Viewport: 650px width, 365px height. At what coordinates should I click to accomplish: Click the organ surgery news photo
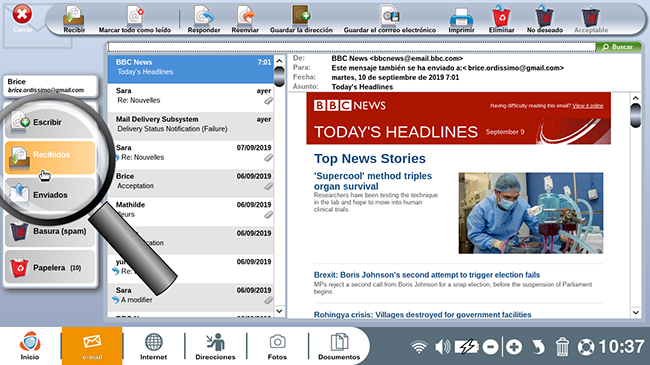coord(531,213)
